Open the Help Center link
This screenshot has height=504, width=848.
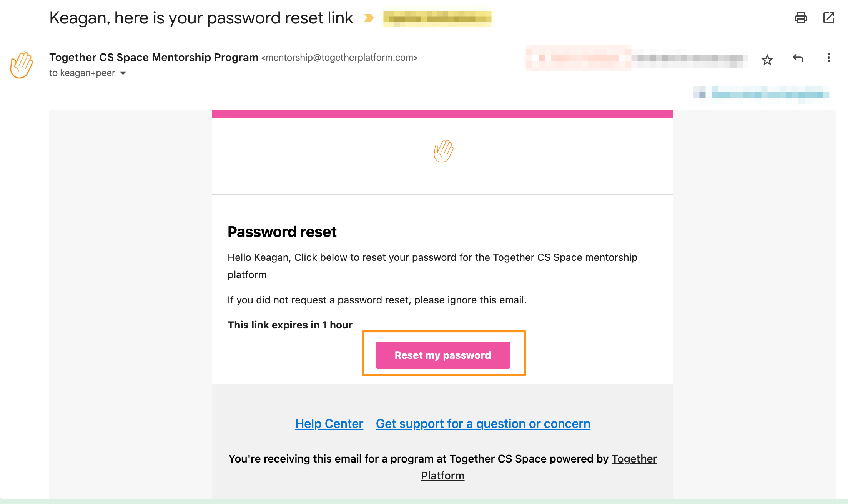(329, 424)
